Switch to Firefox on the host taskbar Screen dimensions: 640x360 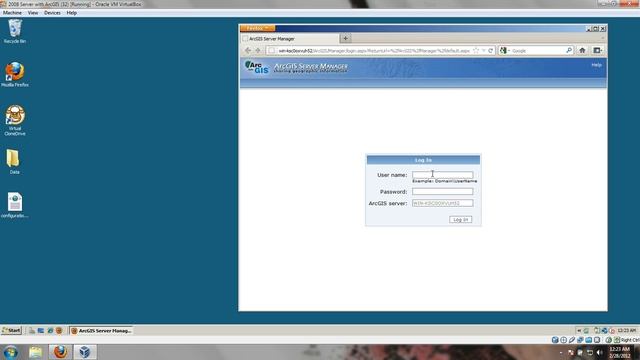click(60, 352)
